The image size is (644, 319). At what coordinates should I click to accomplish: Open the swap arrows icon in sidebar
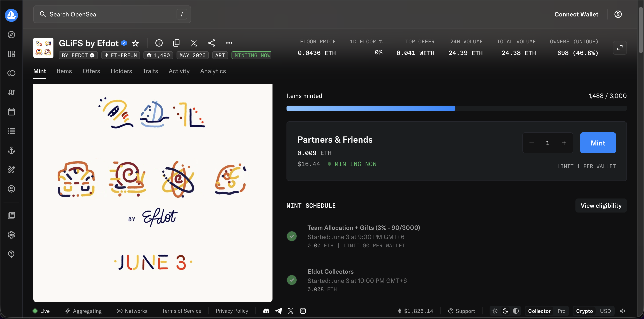pyautogui.click(x=11, y=92)
